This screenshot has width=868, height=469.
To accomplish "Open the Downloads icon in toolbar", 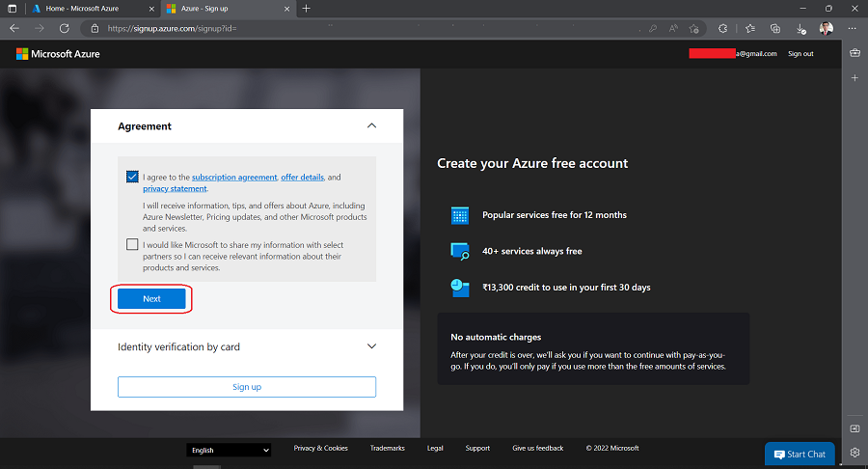I will (800, 29).
